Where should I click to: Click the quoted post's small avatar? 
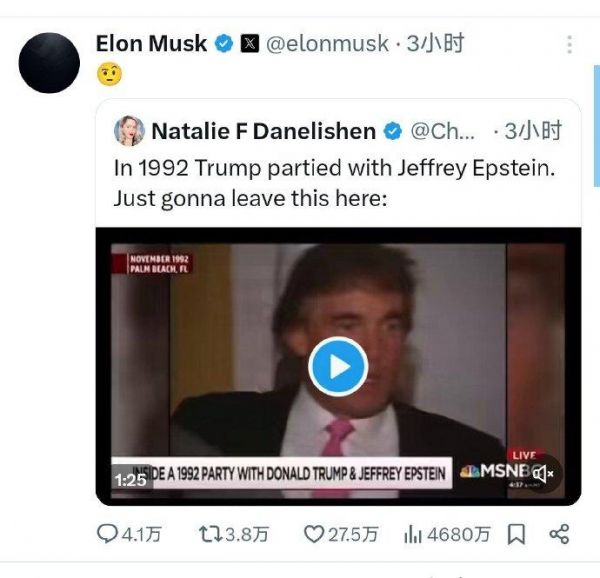click(129, 130)
